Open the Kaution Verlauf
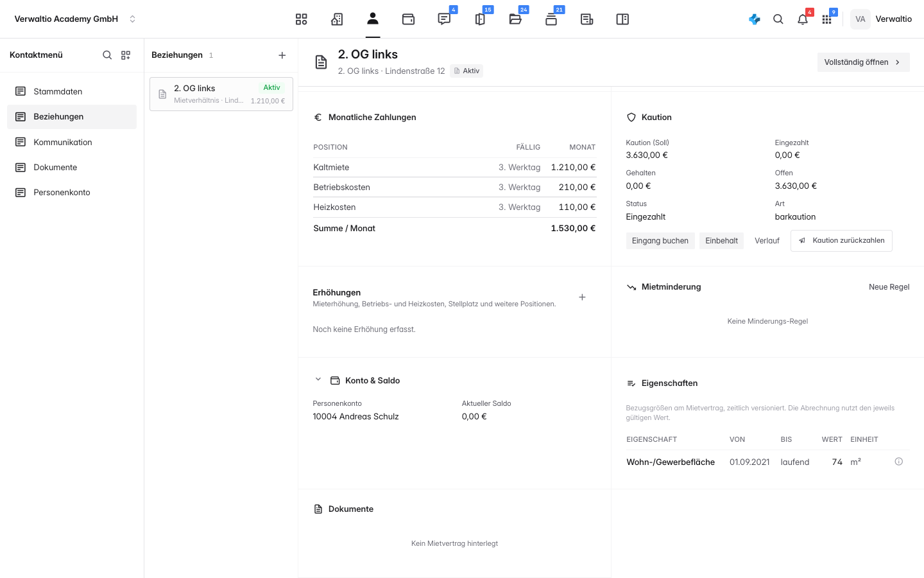 click(x=767, y=241)
